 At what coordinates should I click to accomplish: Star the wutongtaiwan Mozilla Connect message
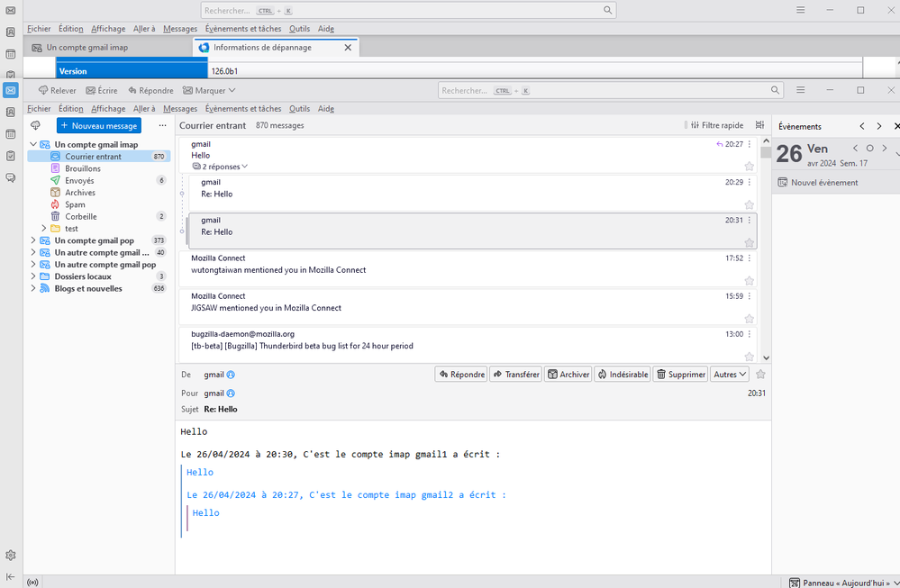pyautogui.click(x=749, y=281)
